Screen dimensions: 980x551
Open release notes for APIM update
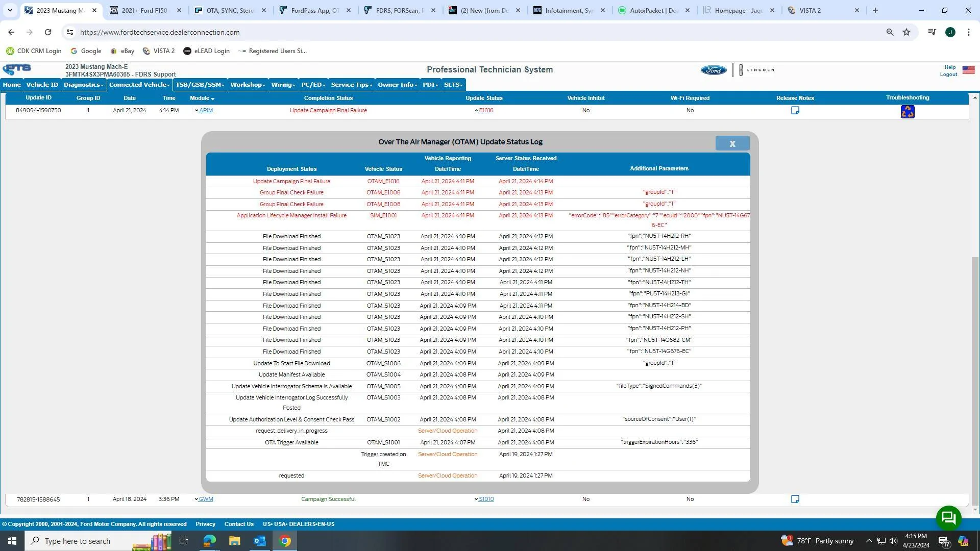pos(795,110)
